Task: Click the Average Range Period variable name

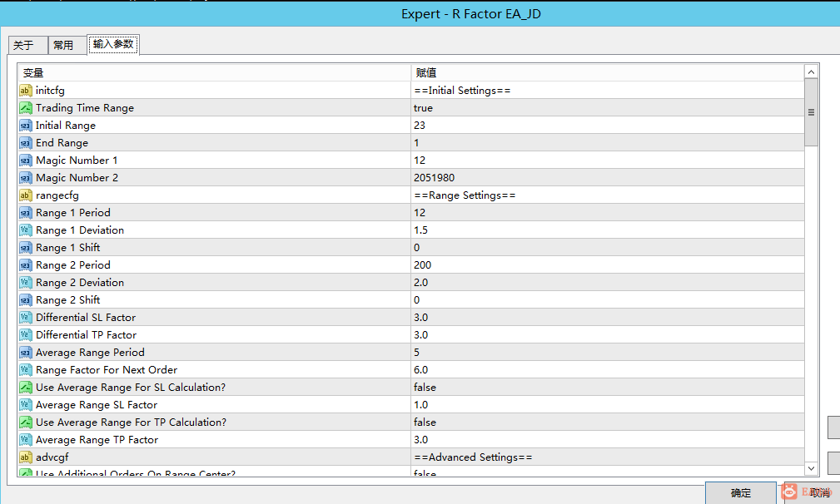Action: coord(90,353)
